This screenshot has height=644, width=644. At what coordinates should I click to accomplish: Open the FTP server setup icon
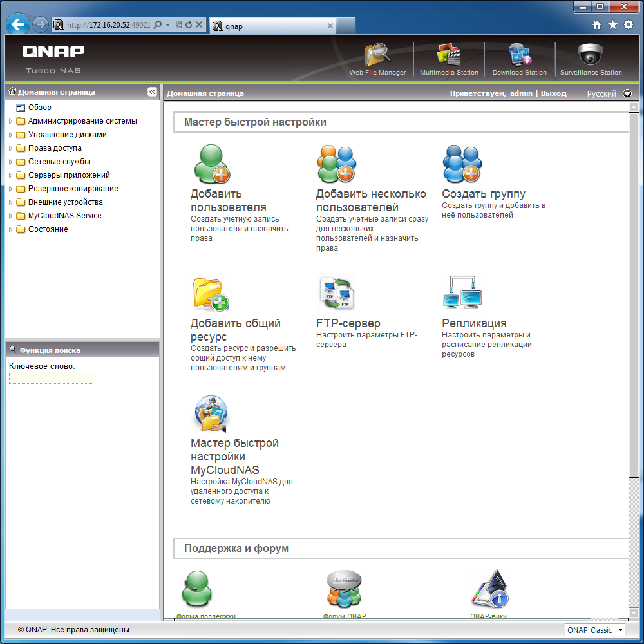click(337, 292)
